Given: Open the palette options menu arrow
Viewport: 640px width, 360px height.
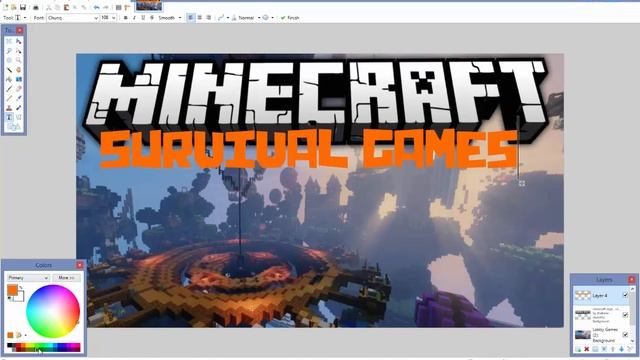Looking at the screenshot, I should [25, 335].
